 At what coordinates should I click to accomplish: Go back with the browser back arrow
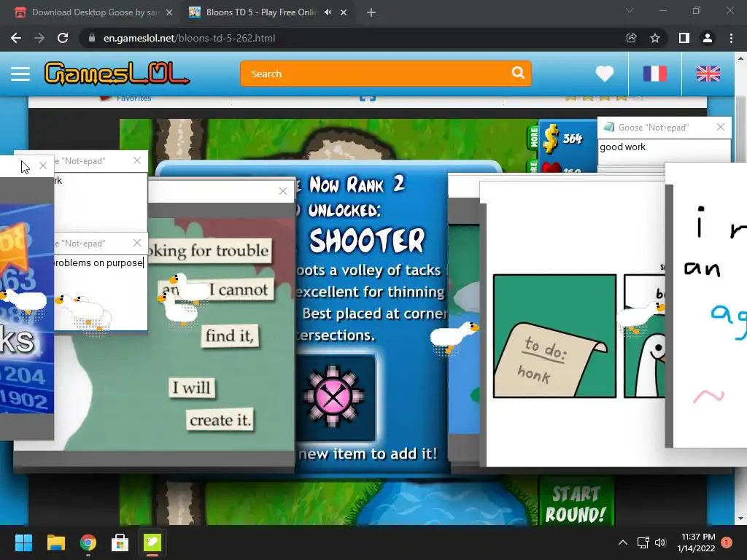click(16, 38)
